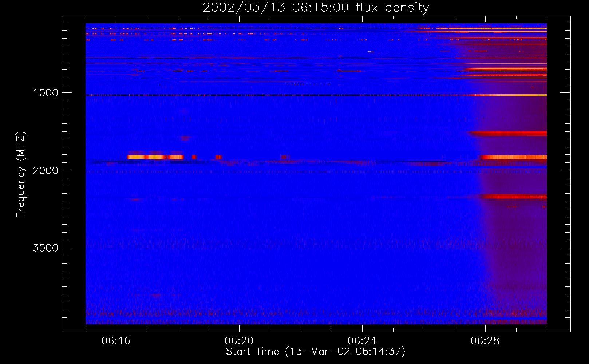The image size is (589, 364).
Task: Click the "Frequency (MHZ)" y-axis label
Action: pos(21,175)
